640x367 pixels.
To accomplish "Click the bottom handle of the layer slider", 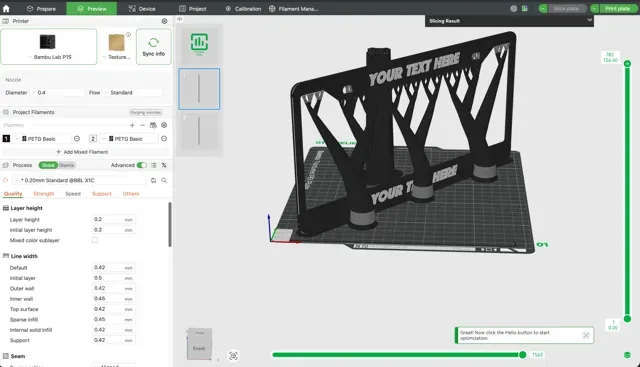I will coord(627,318).
